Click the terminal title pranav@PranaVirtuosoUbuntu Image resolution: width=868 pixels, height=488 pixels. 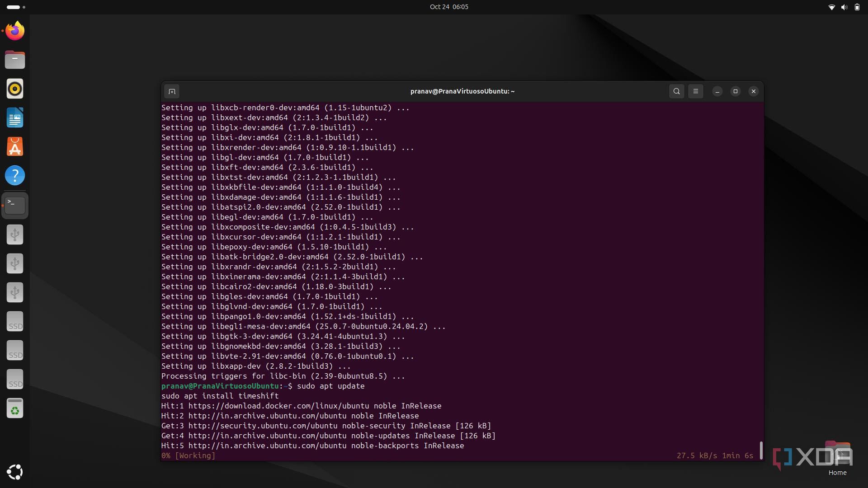[462, 91]
